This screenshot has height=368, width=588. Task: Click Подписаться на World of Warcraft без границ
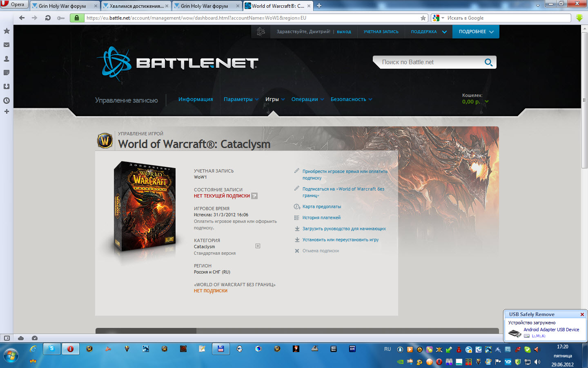tap(343, 192)
